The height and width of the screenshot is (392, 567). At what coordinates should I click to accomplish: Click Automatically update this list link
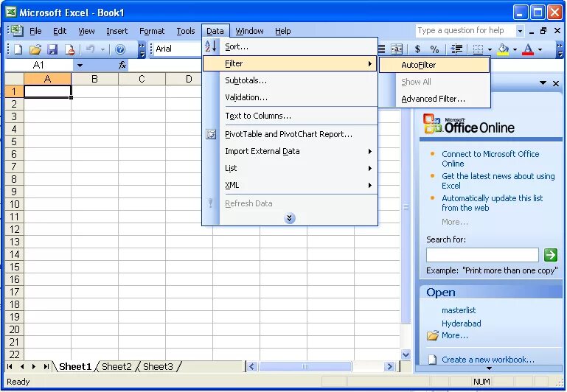(x=492, y=203)
